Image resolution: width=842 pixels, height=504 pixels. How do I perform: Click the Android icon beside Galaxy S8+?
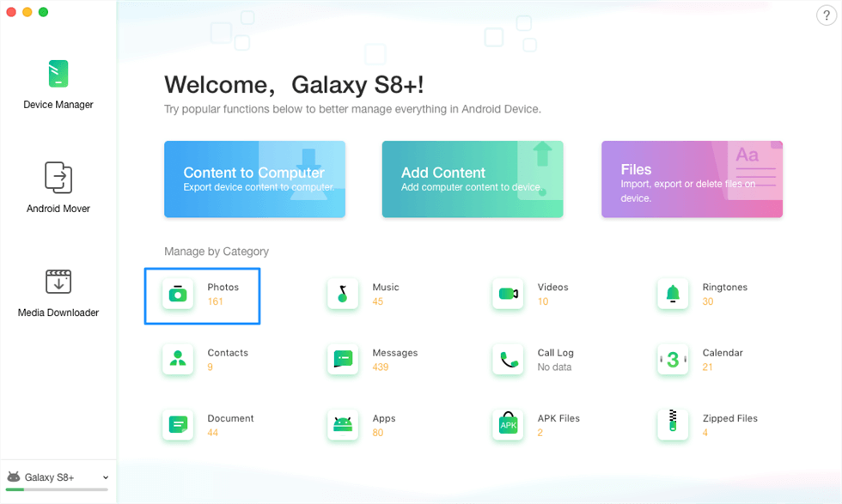click(14, 477)
